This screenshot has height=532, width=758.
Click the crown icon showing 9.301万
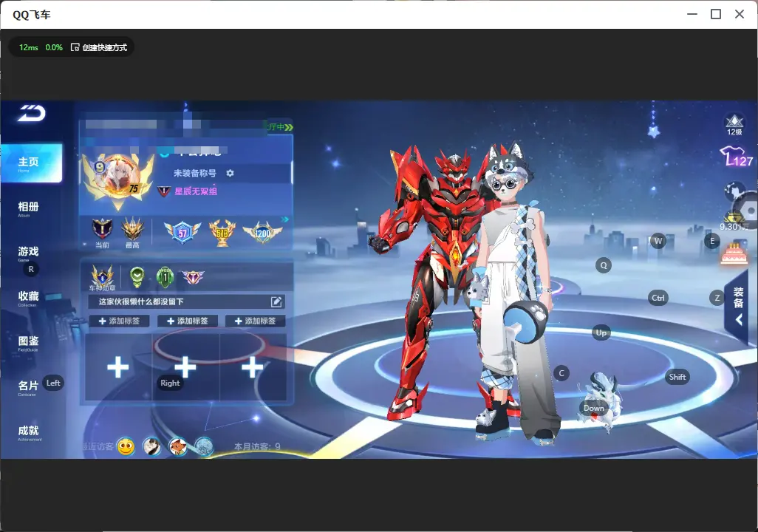coord(734,222)
